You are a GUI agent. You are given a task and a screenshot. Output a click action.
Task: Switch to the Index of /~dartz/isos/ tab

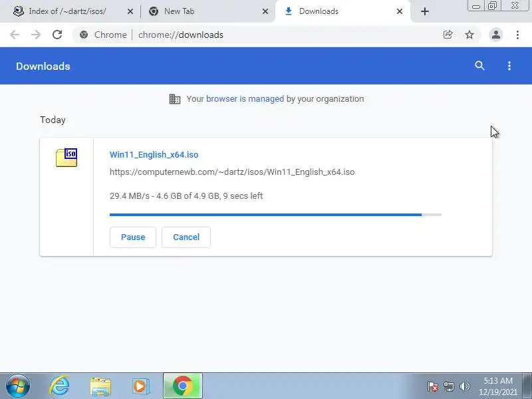click(x=67, y=11)
